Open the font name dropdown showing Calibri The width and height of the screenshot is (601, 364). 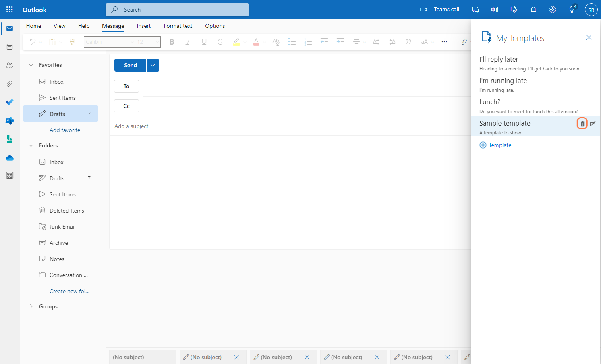pyautogui.click(x=110, y=42)
